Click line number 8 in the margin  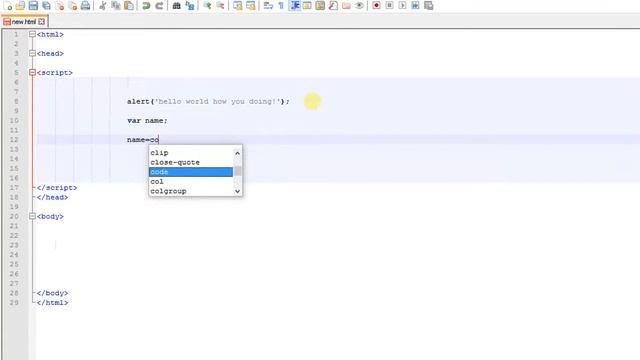16,101
